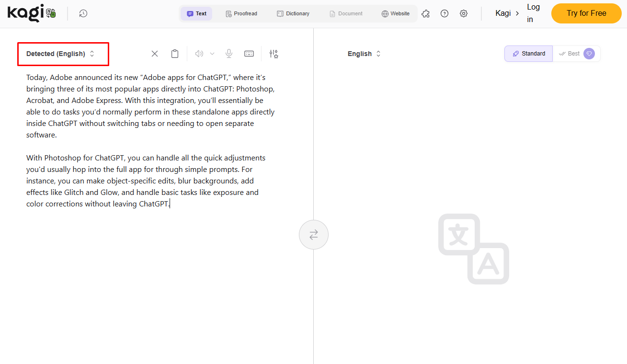Play source text with speaker icon

pyautogui.click(x=199, y=54)
